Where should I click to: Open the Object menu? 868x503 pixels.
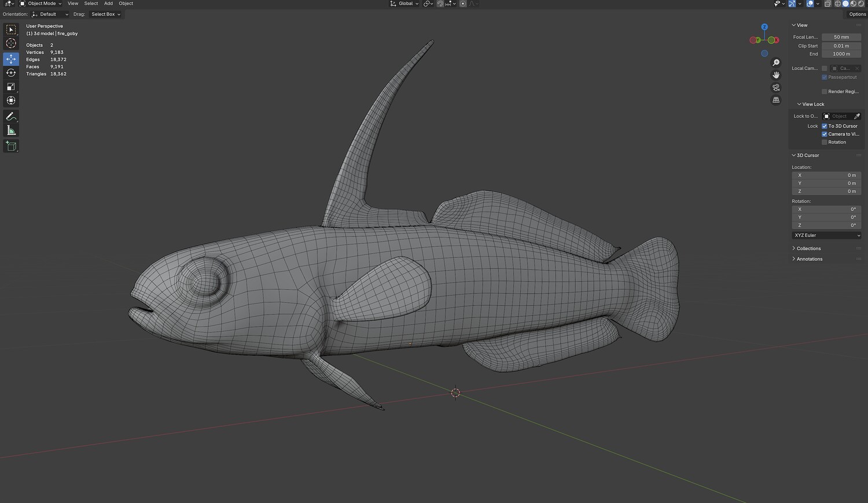pyautogui.click(x=126, y=3)
